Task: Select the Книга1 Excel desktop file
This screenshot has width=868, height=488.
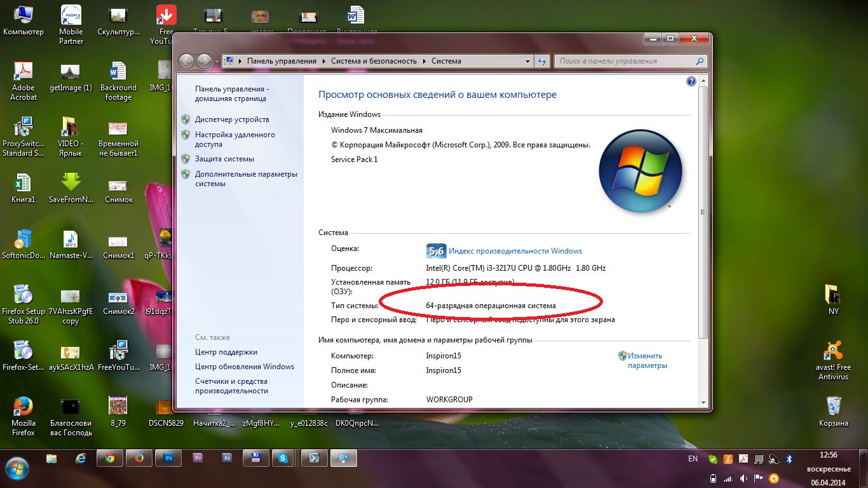Action: 24,188
